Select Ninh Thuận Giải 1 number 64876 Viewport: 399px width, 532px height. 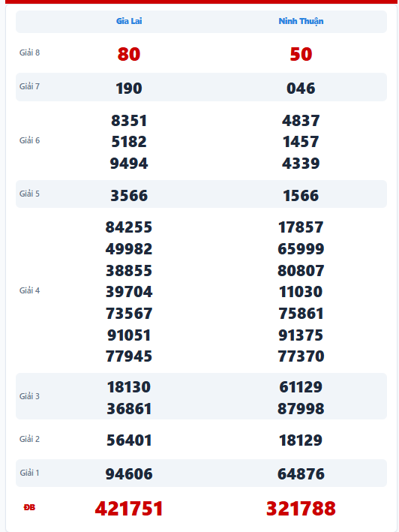[301, 473]
